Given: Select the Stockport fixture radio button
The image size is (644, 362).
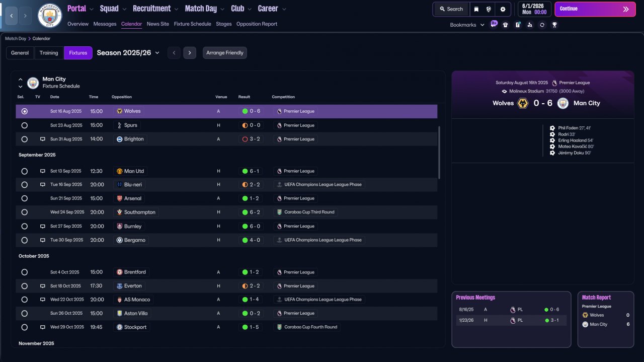Looking at the screenshot, I should click(25, 327).
